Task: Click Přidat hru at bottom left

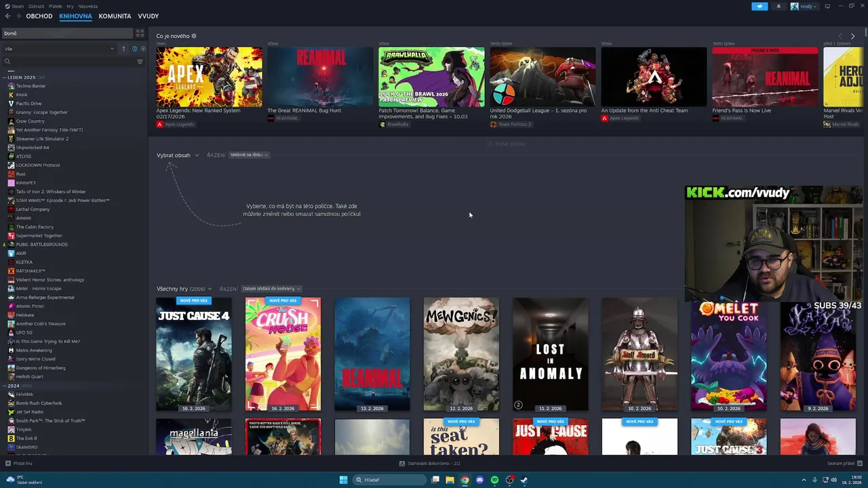Action: (18, 464)
